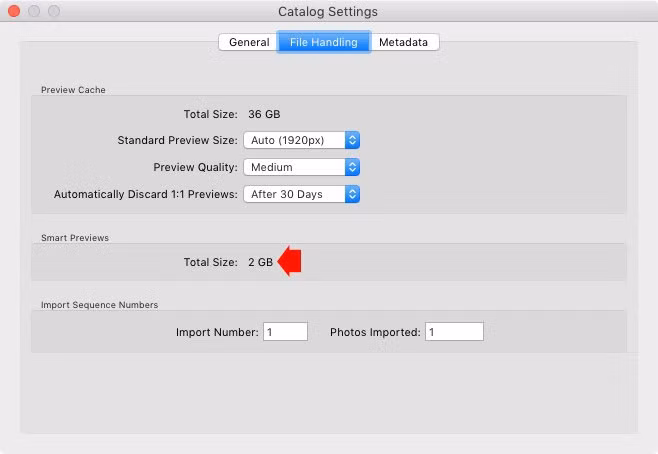Close the Catalog Settings window
This screenshot has width=658, height=454.
coord(14,11)
